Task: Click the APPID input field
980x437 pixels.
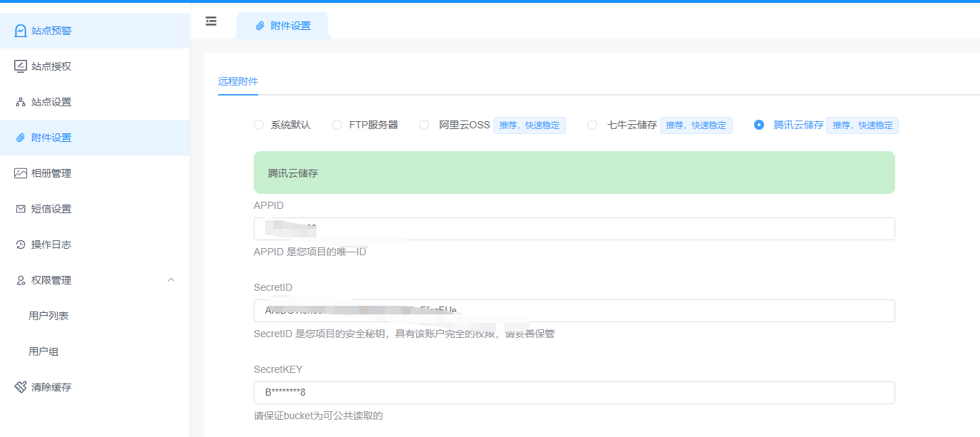Action: point(574,229)
